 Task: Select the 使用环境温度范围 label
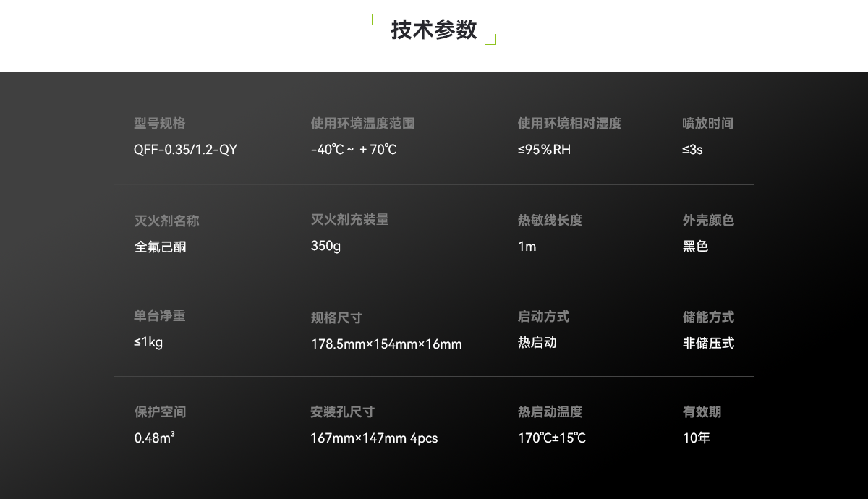pyautogui.click(x=362, y=124)
